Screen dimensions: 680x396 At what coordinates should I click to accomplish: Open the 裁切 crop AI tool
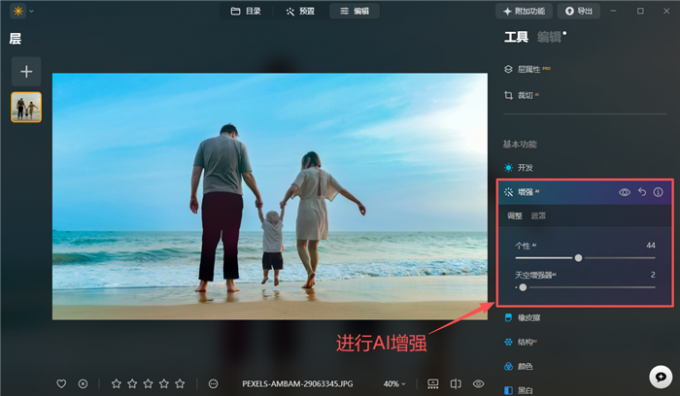point(521,95)
